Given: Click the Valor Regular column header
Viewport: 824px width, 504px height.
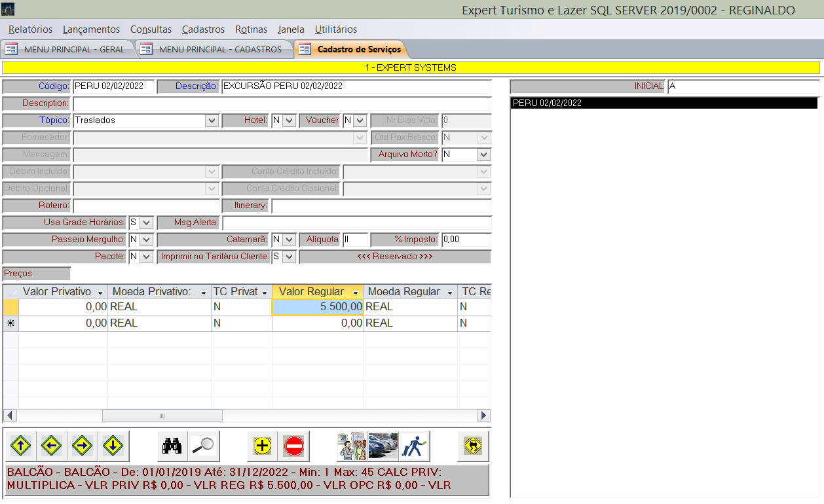Looking at the screenshot, I should click(311, 292).
